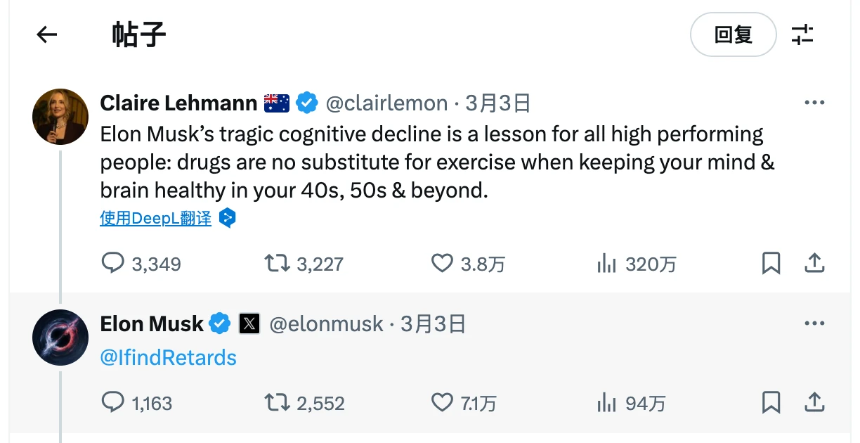Like Elon Musk's reply
The width and height of the screenshot is (860, 443).
[442, 403]
